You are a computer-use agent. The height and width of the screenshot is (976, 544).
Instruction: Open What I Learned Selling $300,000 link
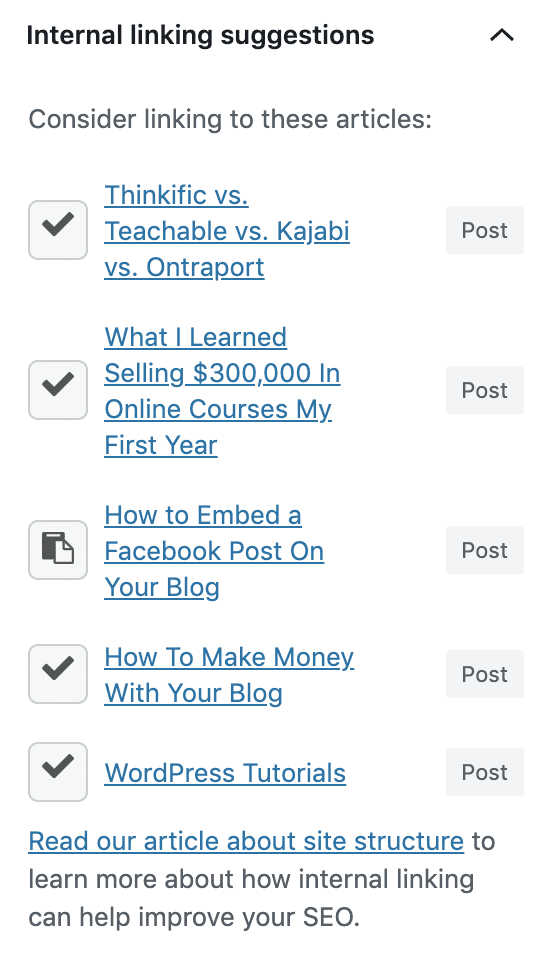pyautogui.click(x=222, y=391)
